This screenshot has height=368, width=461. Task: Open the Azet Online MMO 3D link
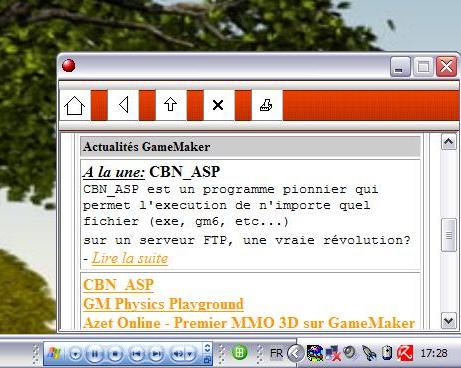click(x=249, y=323)
